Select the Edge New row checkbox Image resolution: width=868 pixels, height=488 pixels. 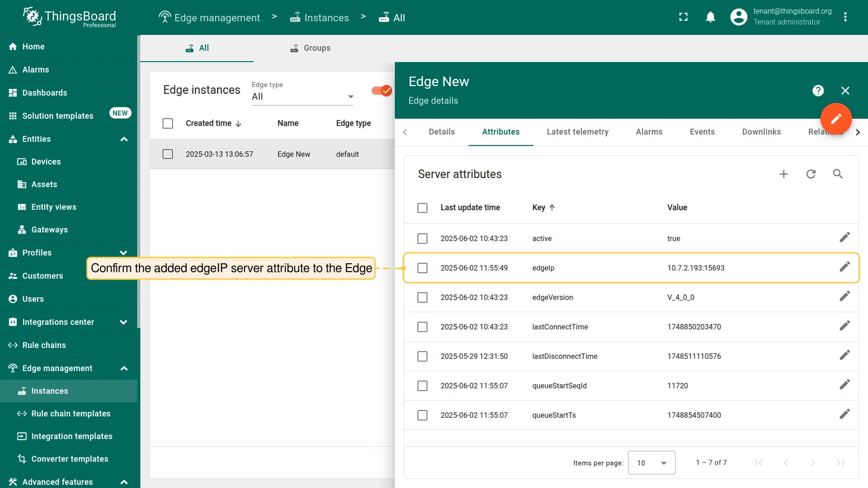(x=168, y=154)
